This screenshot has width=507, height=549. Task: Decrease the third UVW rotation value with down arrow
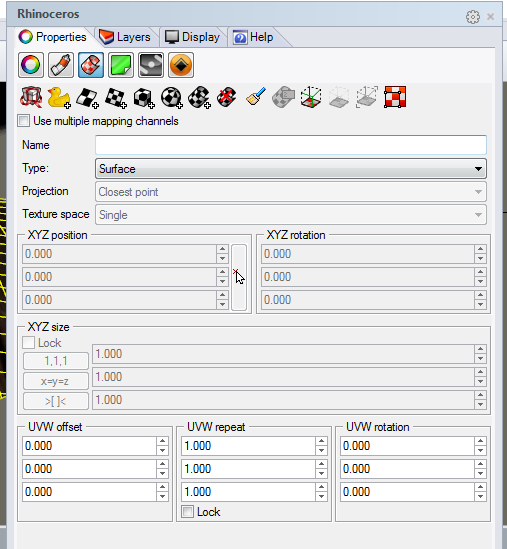click(x=480, y=496)
